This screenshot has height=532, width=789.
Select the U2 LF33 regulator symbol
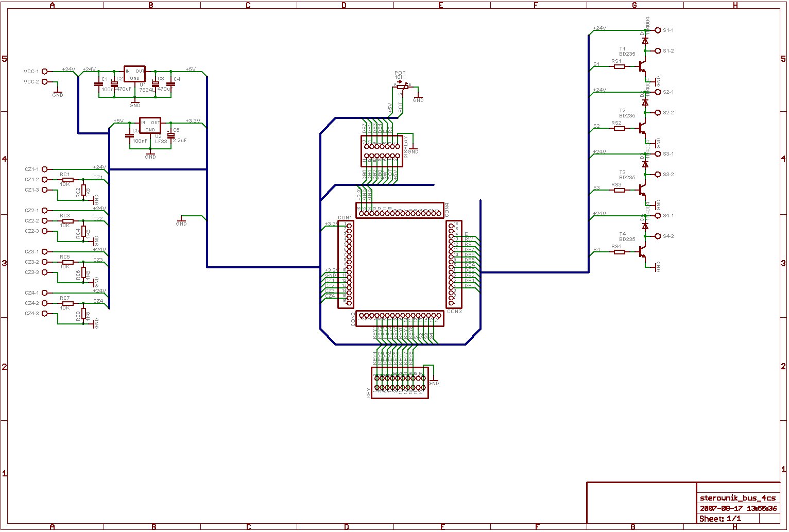(150, 126)
